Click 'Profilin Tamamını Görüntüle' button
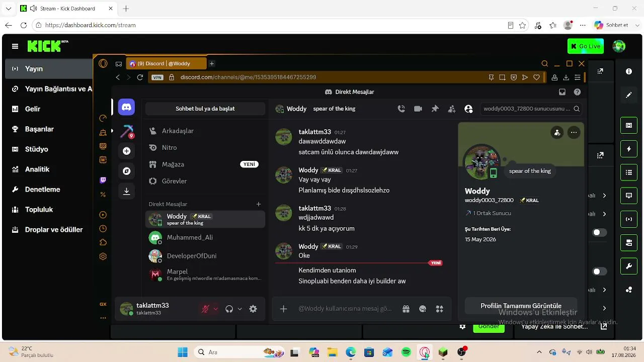644x362 pixels. pos(521,306)
